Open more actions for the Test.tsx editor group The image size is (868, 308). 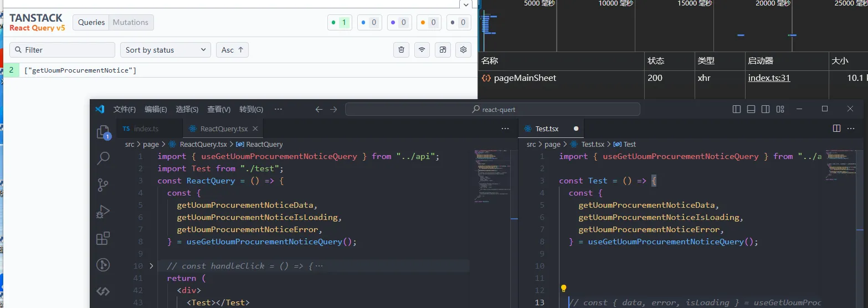point(852,129)
